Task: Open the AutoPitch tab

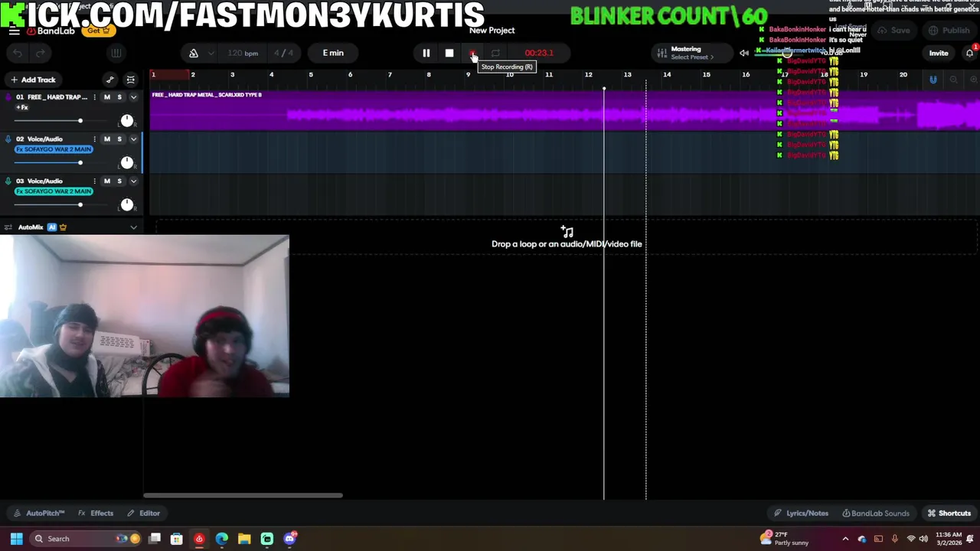Action: click(x=39, y=514)
